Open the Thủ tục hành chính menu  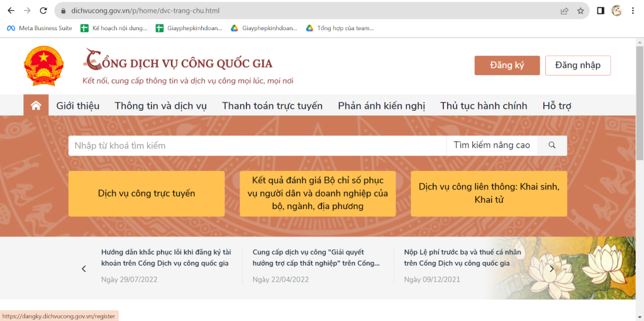(484, 106)
